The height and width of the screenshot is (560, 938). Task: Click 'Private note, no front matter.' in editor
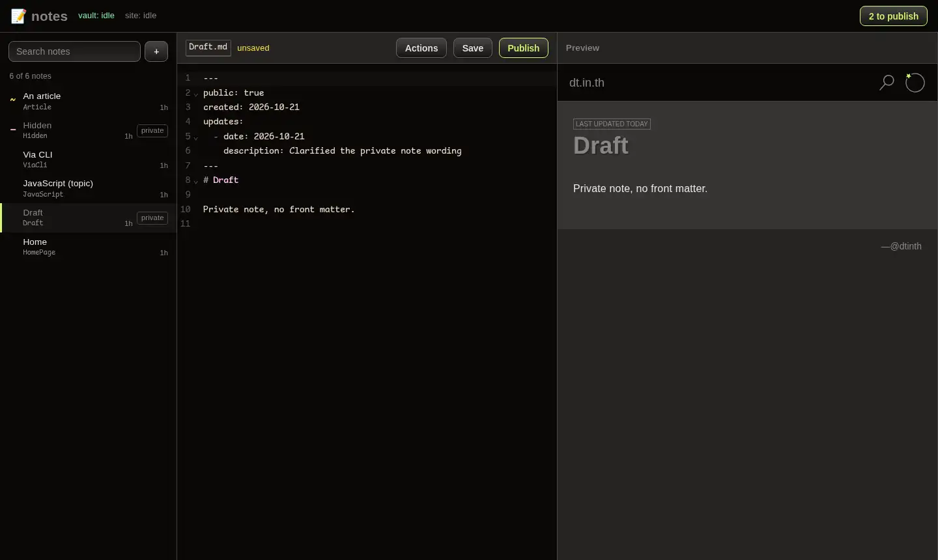tap(279, 210)
